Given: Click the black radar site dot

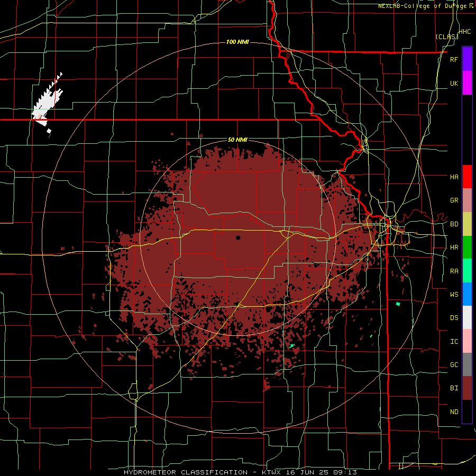Looking at the screenshot, I should [x=238, y=237].
